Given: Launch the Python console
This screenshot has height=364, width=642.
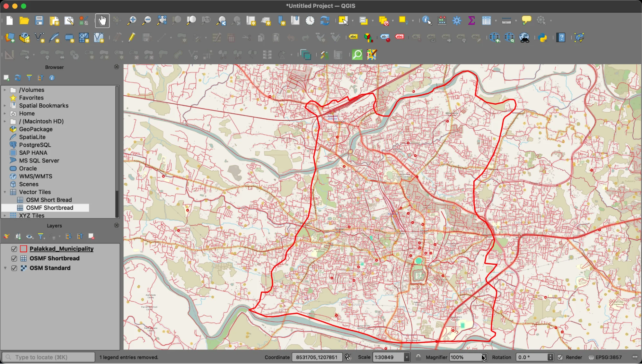Looking at the screenshot, I should 542,38.
